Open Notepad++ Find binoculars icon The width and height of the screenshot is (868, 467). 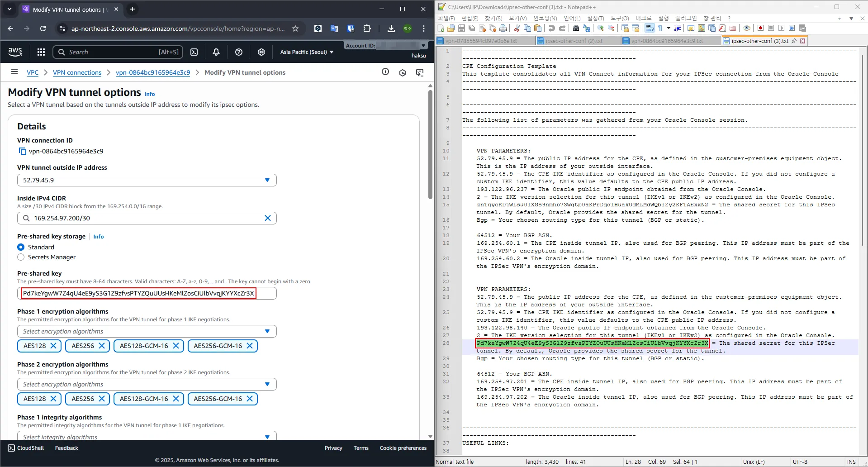(576, 28)
